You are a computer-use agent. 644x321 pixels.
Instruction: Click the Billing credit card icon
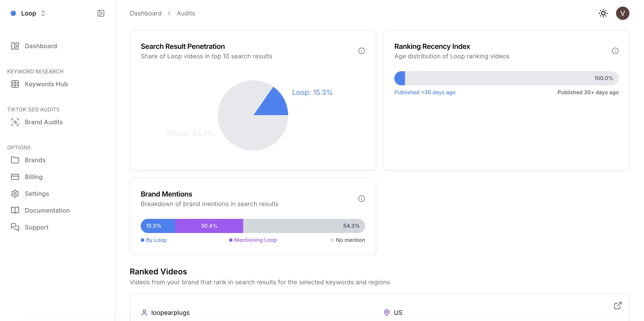[x=15, y=177]
